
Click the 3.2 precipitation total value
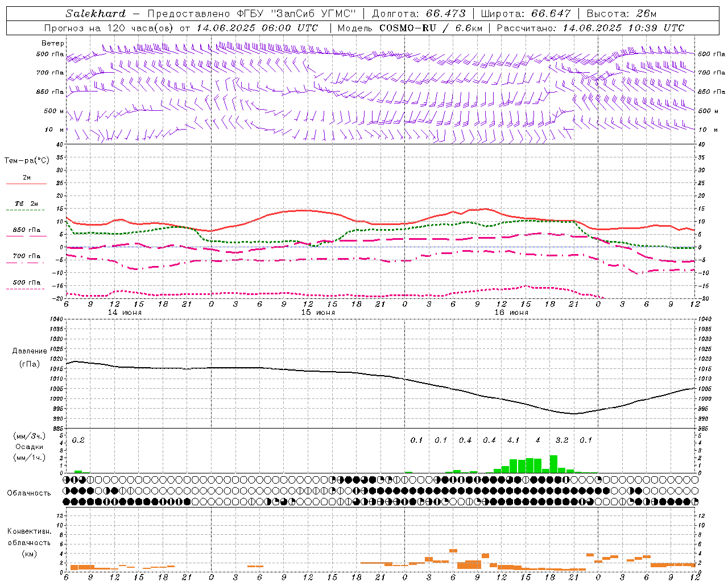562,440
